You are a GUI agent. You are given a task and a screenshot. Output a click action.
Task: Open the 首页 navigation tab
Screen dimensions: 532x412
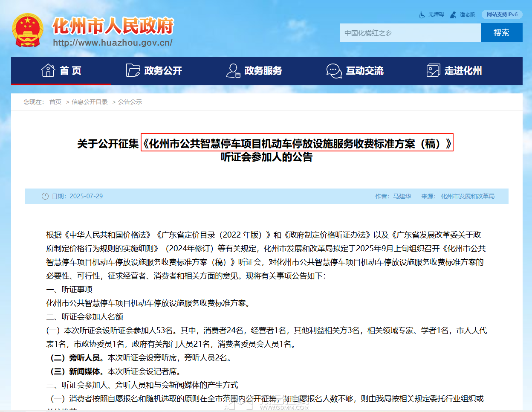61,71
